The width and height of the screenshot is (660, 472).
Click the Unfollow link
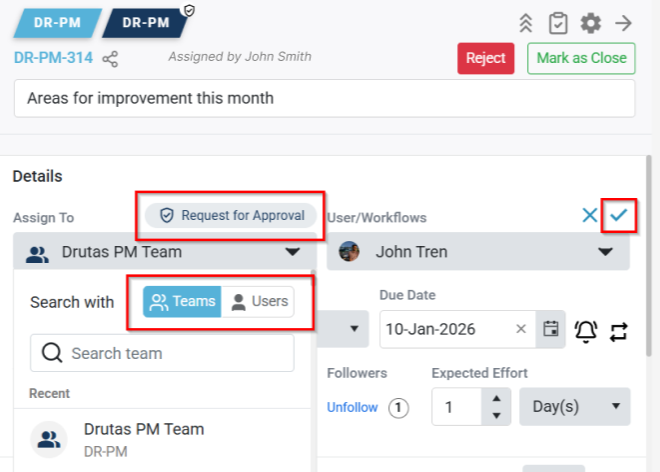352,407
